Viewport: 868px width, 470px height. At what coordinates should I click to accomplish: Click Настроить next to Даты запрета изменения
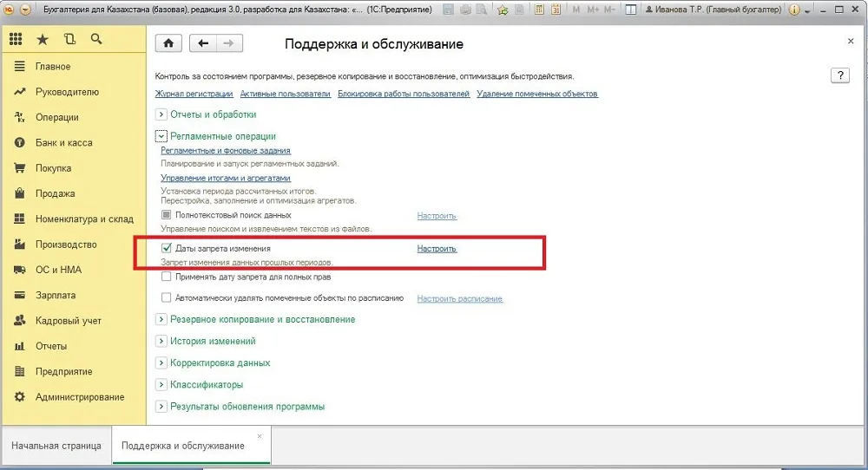point(437,249)
